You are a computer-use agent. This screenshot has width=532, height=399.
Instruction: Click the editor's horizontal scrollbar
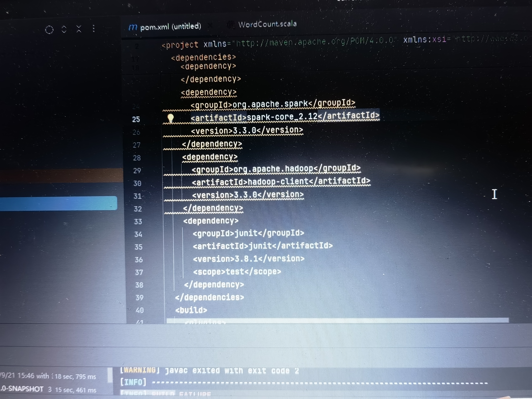coord(337,320)
